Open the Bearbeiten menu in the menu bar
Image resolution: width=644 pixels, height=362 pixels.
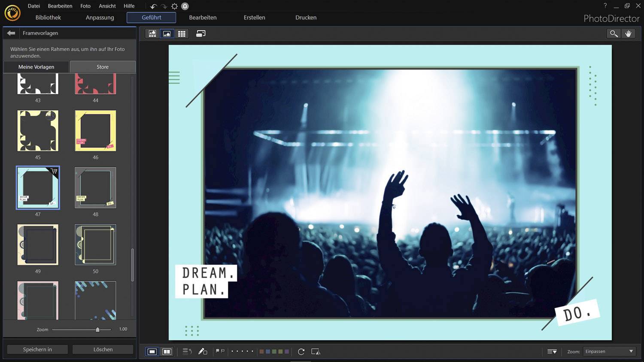60,6
